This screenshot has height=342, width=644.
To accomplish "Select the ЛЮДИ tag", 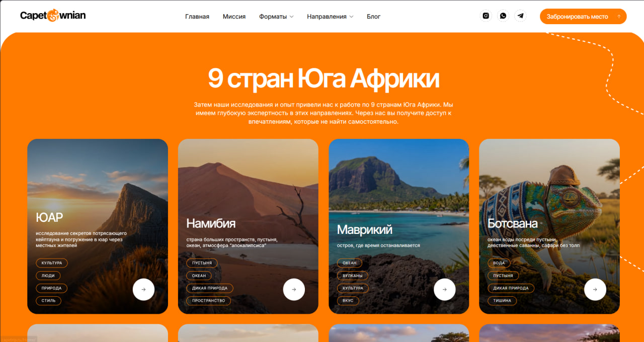I will click(48, 276).
